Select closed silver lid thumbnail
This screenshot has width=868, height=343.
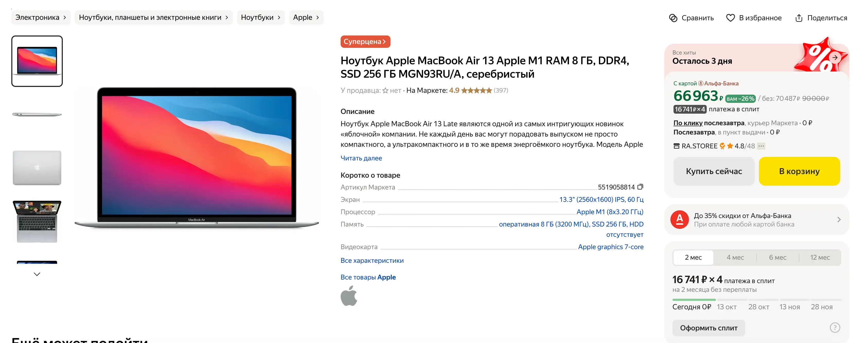37,168
